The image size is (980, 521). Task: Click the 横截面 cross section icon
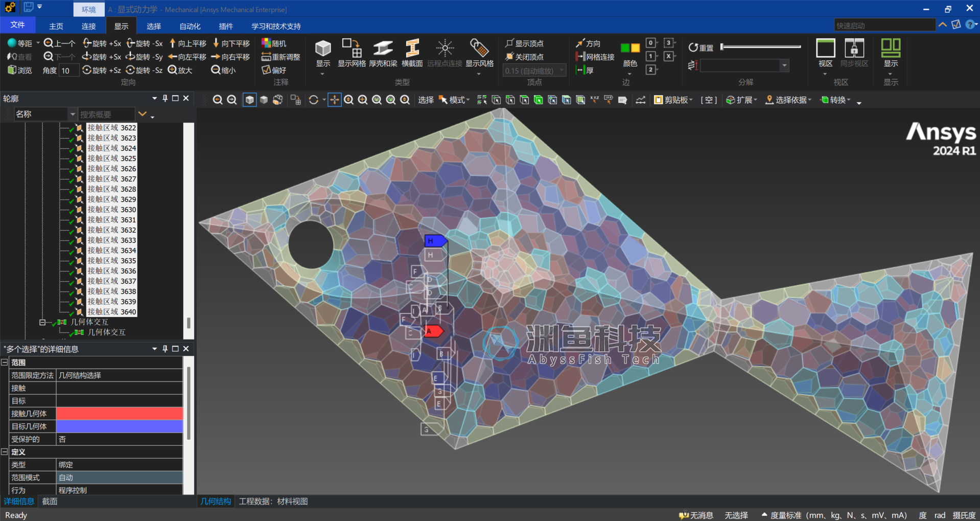pos(412,53)
